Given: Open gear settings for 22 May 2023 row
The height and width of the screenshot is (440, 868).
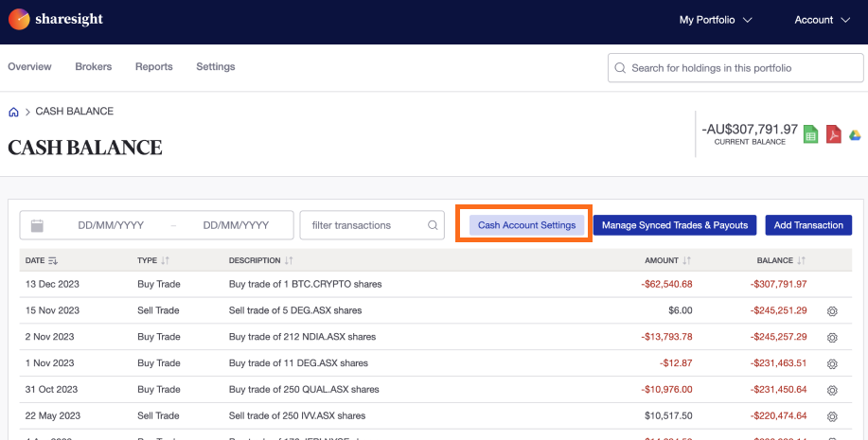Looking at the screenshot, I should (x=831, y=416).
